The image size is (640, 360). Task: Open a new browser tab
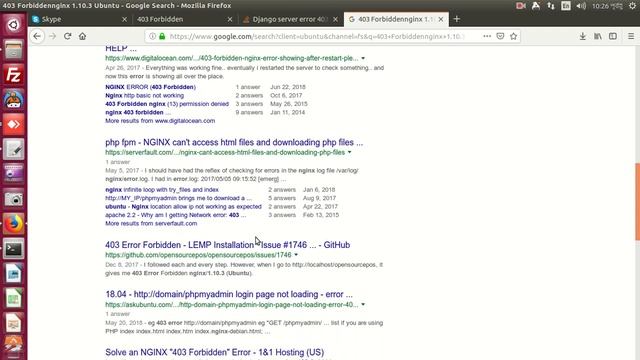[456, 19]
